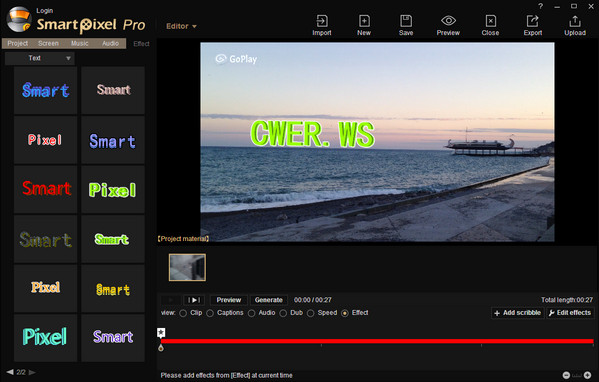Go to previous page of text styles
The image size is (599, 382).
tap(10, 372)
